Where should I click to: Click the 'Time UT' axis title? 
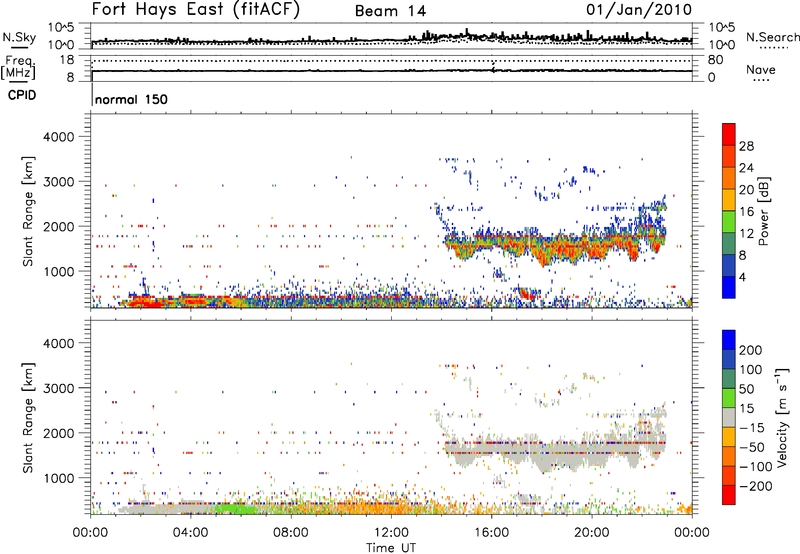click(391, 547)
